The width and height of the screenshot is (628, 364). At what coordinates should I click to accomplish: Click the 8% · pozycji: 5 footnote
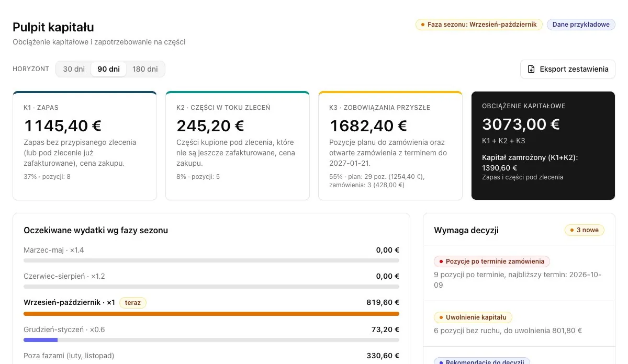tap(198, 177)
